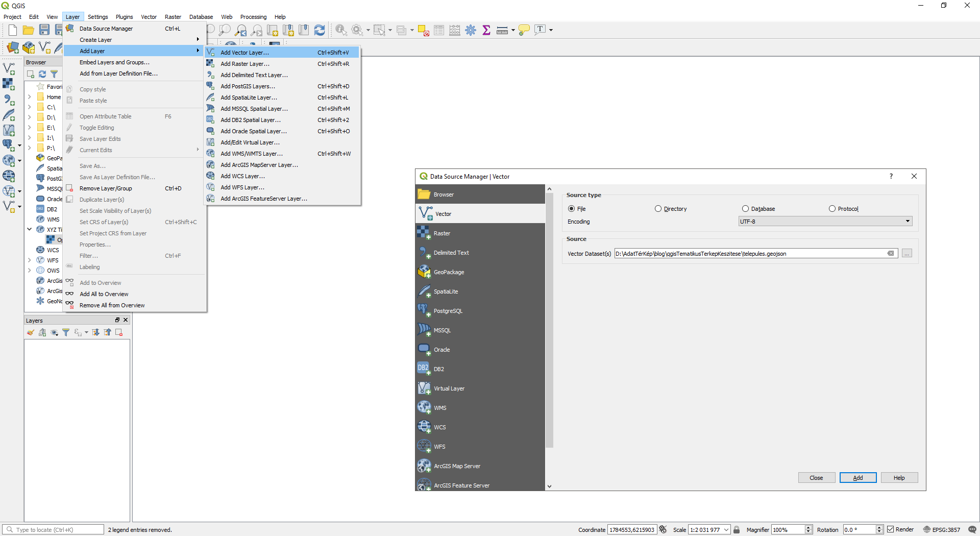
Task: Click the Refresh map canvas icon
Action: click(x=320, y=30)
